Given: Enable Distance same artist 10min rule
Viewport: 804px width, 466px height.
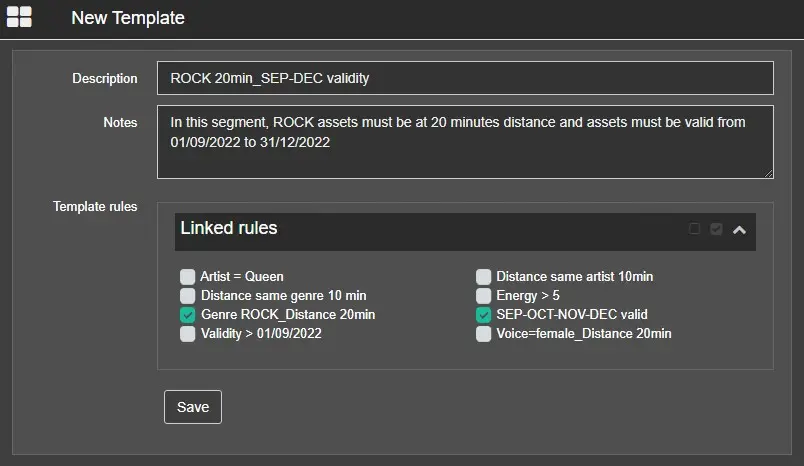Looking at the screenshot, I should 484,277.
